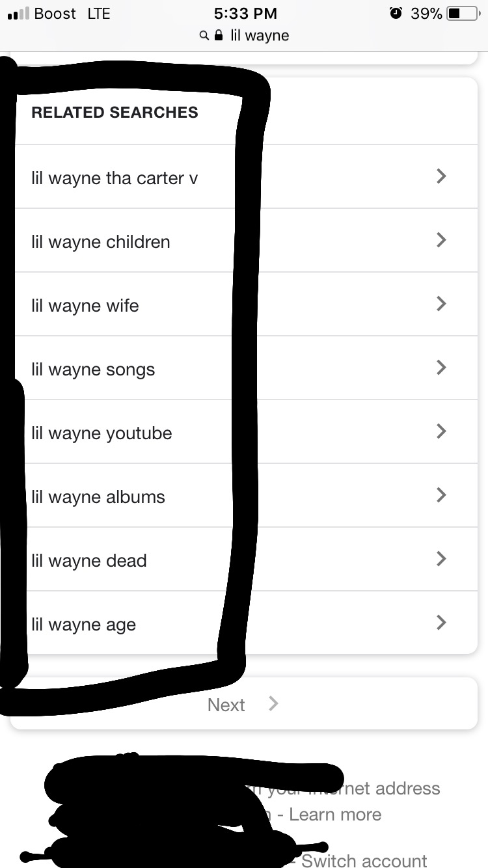Viewport: 488px width, 868px height.
Task: Tap the arrow next to lil wayne age
Action: coord(441,623)
